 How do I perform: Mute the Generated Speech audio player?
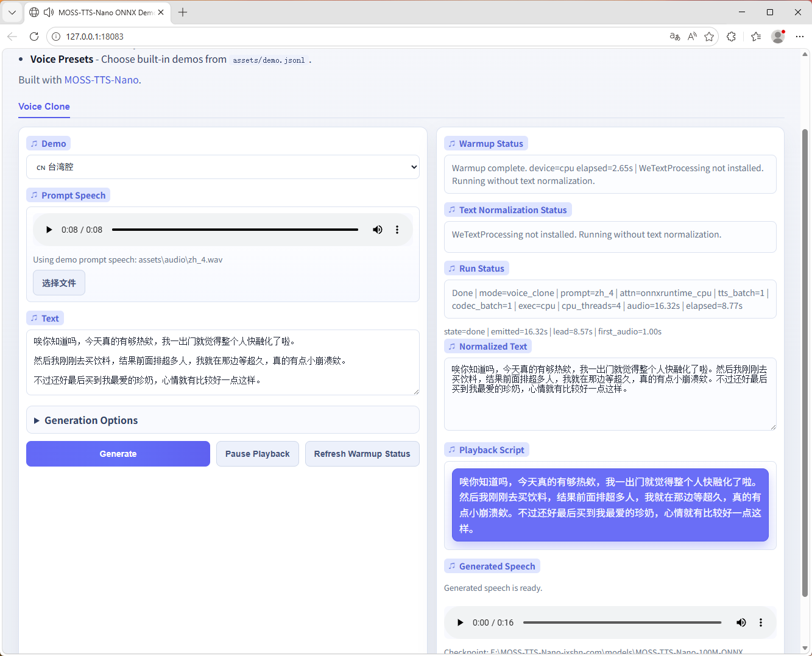coord(741,622)
